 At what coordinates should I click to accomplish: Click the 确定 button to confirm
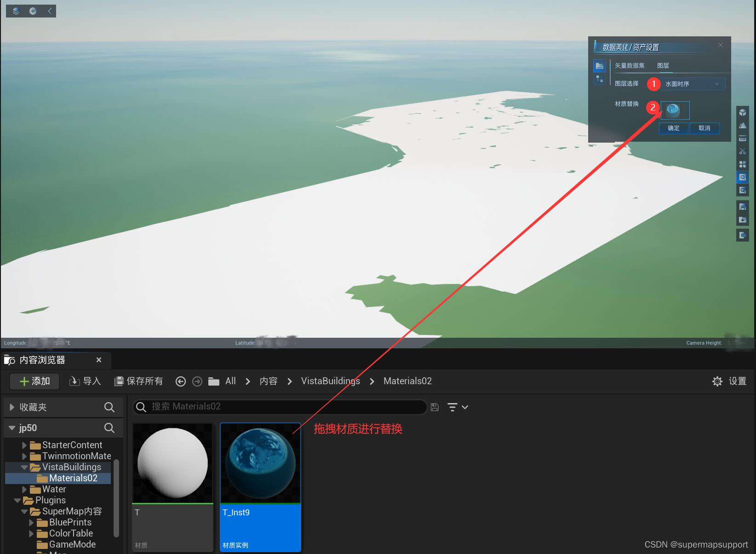pyautogui.click(x=673, y=128)
